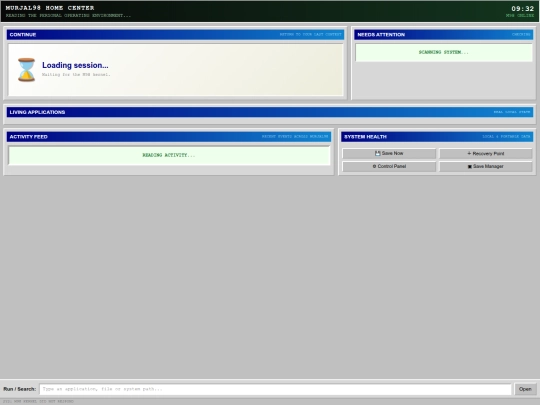Image resolution: width=540 pixels, height=405 pixels.
Task: Click the LIVING APPLICATIONS panel header
Action: click(270, 112)
